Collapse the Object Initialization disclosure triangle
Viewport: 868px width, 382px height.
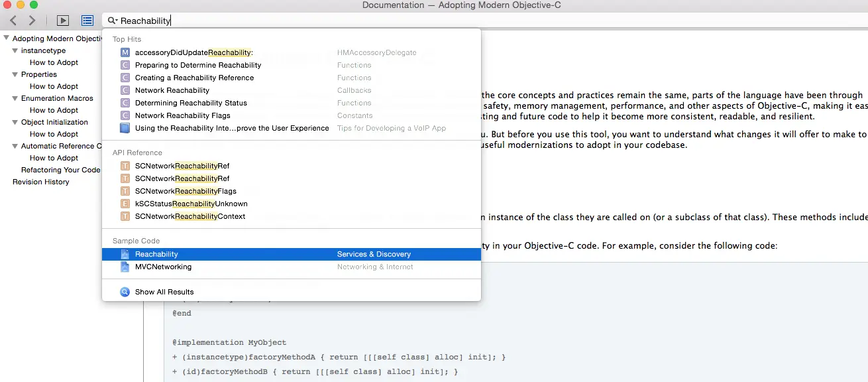pos(15,122)
